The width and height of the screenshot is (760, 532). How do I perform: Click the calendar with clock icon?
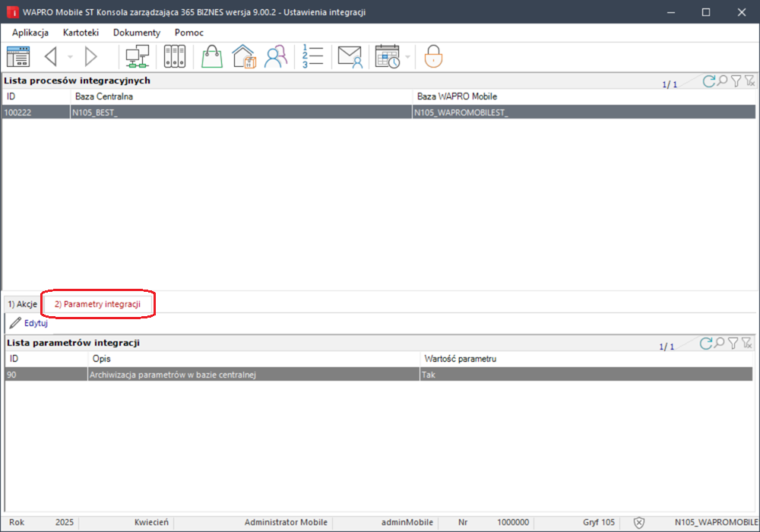(388, 57)
